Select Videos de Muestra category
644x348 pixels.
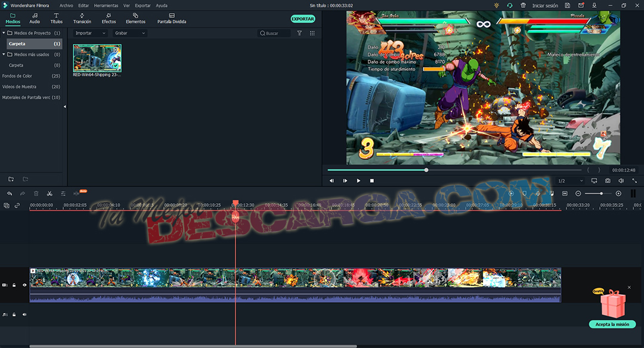(31, 86)
